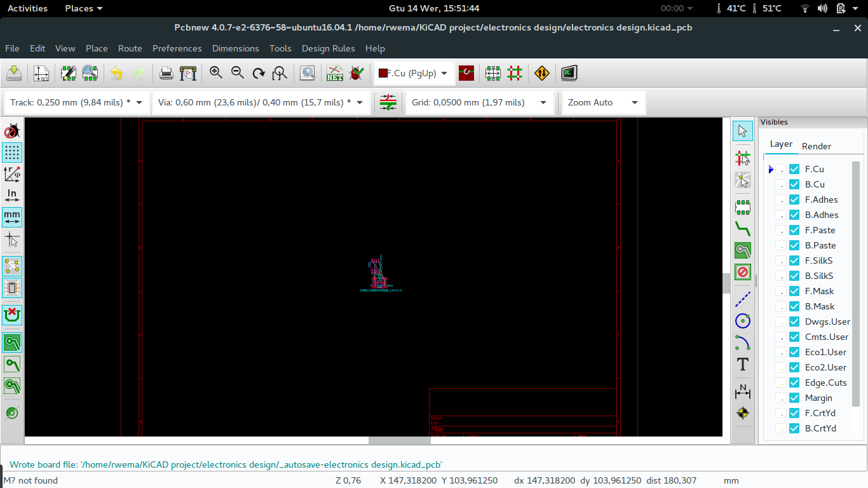Expand the Grid size dropdown

543,102
